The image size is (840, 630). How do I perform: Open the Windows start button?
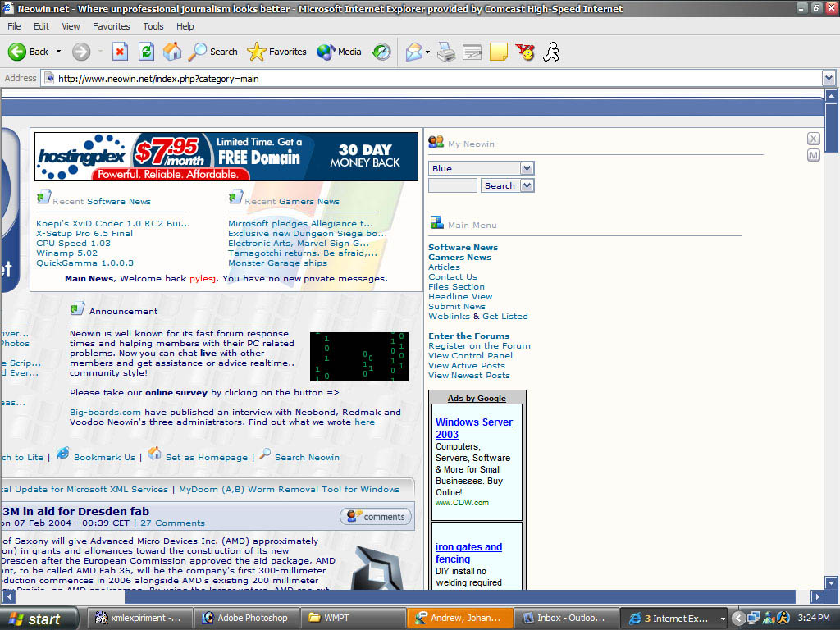click(39, 619)
